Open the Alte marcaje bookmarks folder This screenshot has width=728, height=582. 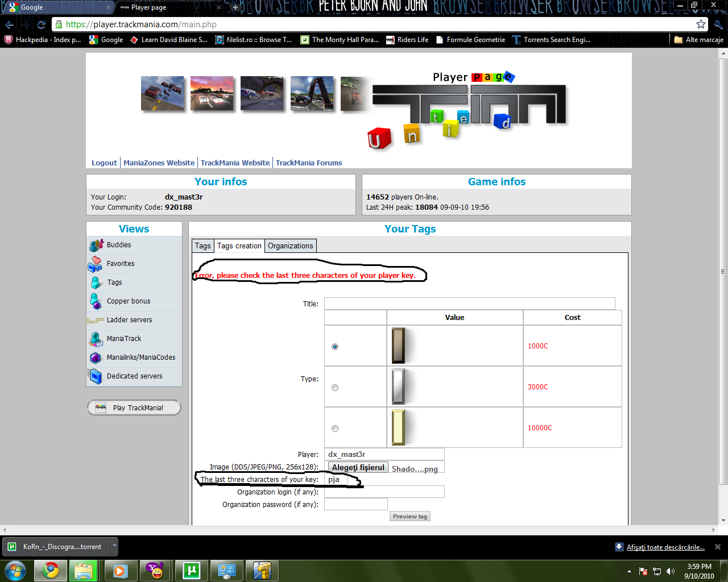698,40
